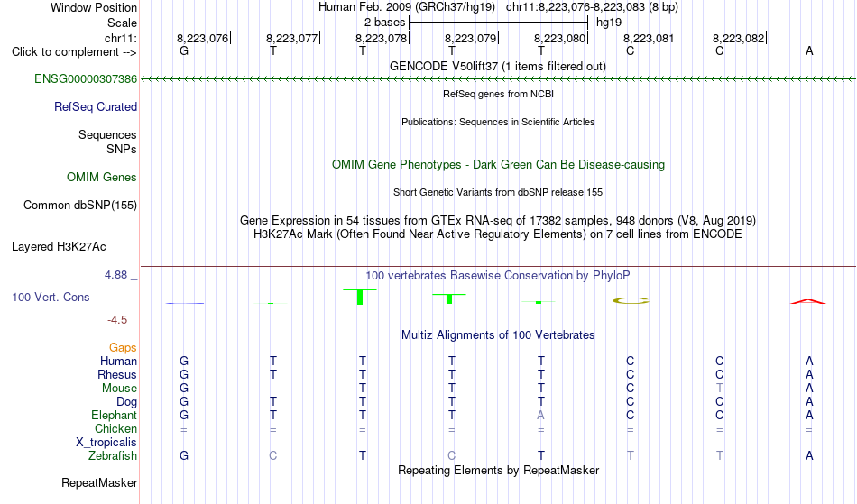
Task: Click the Mouse row gap dash
Action: (x=273, y=389)
